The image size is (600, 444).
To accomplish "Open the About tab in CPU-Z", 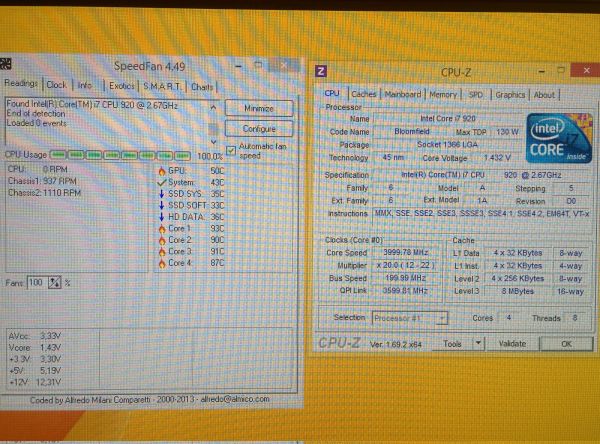I will [x=544, y=95].
